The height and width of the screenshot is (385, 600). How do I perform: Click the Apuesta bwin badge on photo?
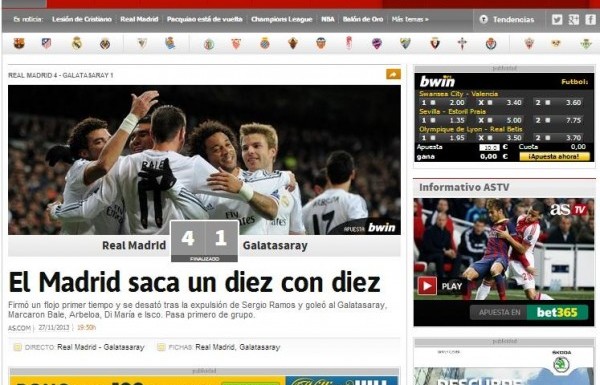point(370,228)
